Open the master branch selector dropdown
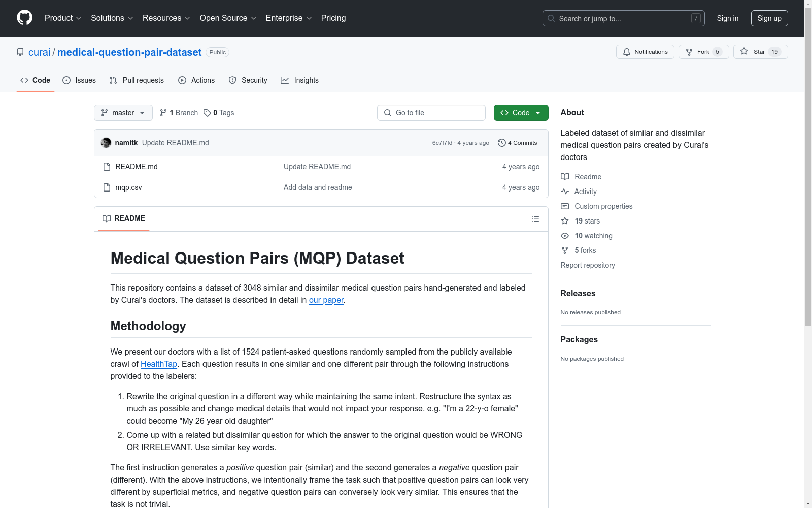 point(123,113)
